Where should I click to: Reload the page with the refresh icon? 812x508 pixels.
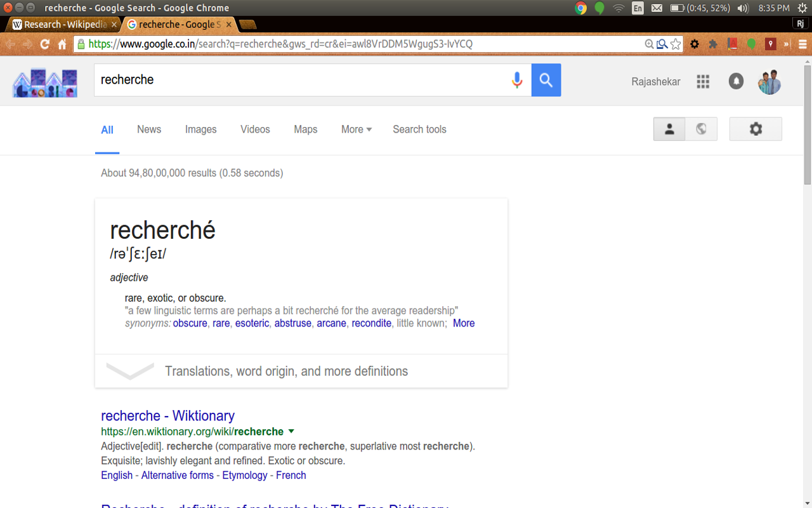(44, 44)
